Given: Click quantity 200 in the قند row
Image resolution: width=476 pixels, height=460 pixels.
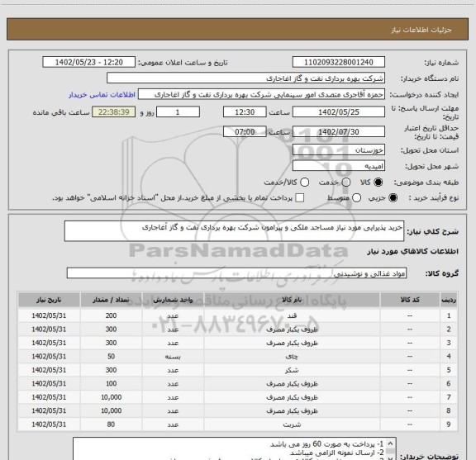Looking at the screenshot, I should (x=111, y=315).
